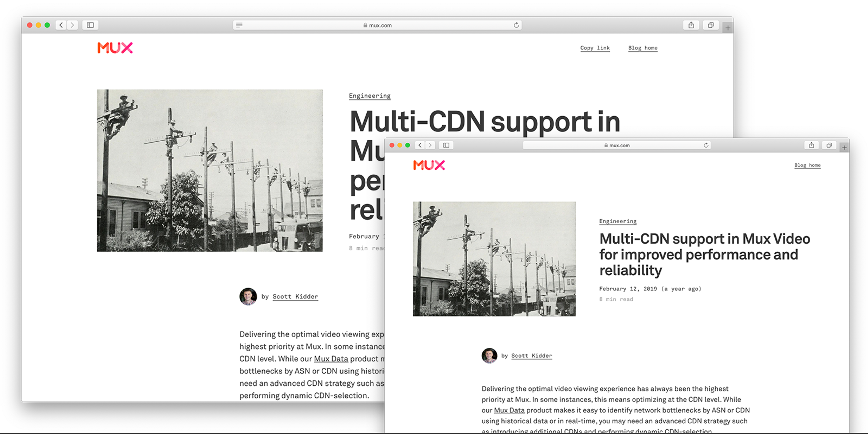Viewport: 868px width, 434px height.
Task: Minimize the back Safari window
Action: pyautogui.click(x=38, y=25)
